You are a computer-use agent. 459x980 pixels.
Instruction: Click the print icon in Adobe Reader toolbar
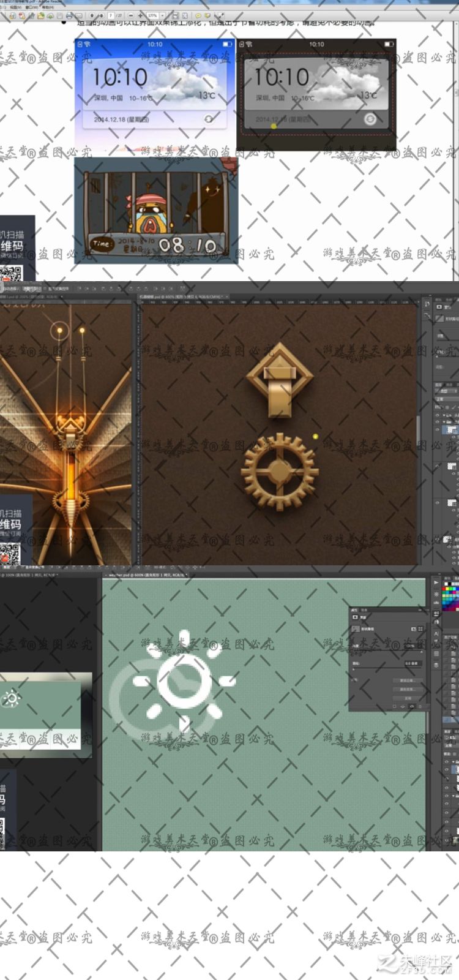click(69, 15)
